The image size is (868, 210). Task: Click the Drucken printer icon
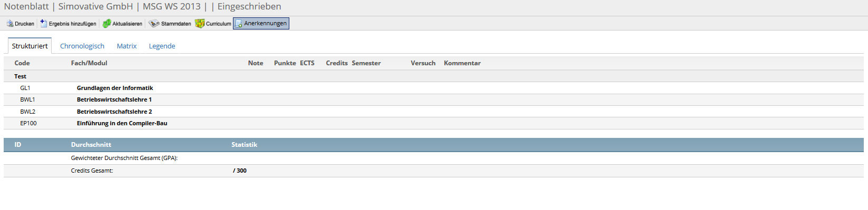point(10,24)
